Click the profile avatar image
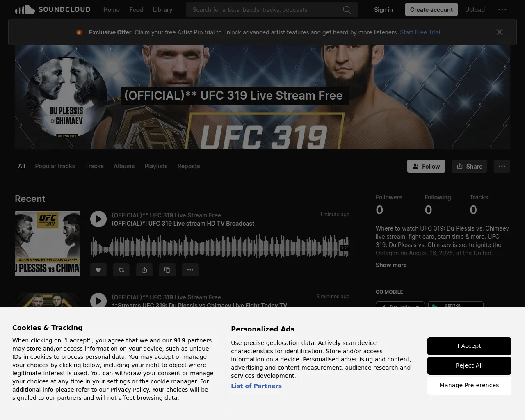This screenshot has height=420, width=525. [x=66, y=97]
